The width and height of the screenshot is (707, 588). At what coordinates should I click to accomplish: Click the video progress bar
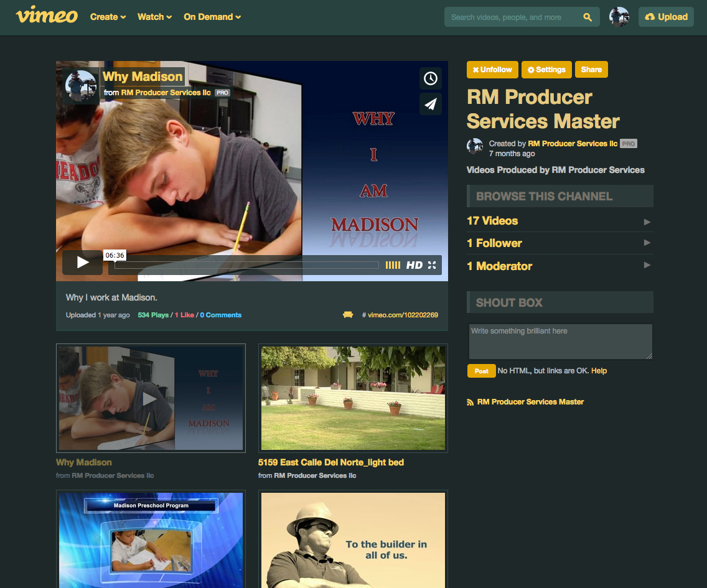pos(246,265)
